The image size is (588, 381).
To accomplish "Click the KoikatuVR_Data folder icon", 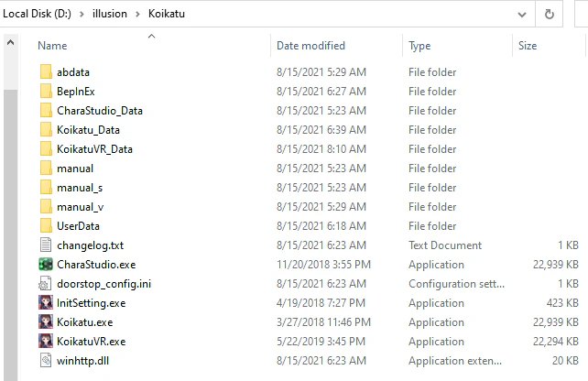I will [x=46, y=148].
